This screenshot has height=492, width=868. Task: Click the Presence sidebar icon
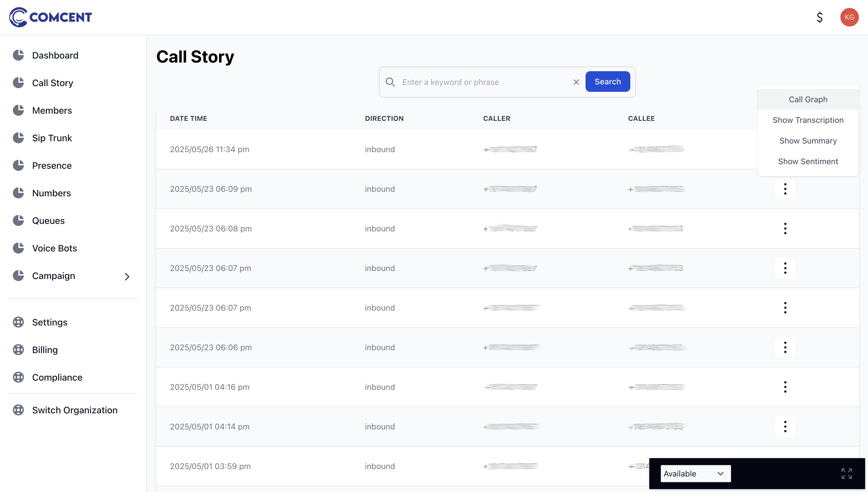click(x=18, y=165)
